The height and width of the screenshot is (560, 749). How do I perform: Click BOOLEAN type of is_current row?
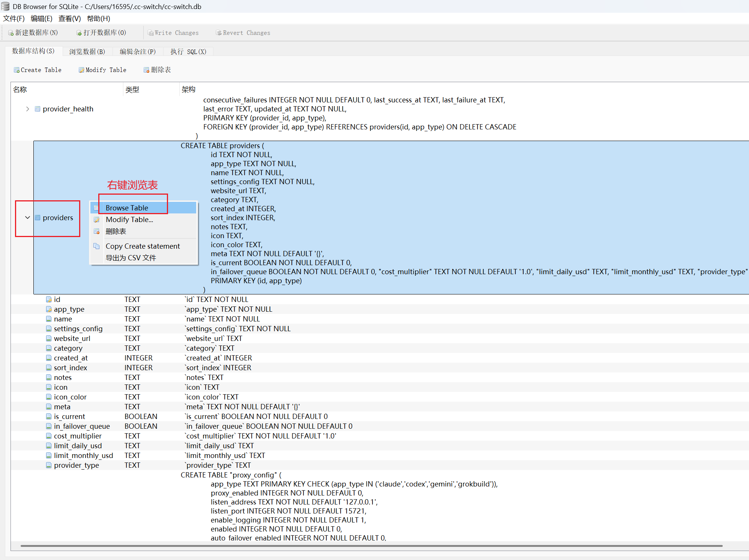[141, 416]
